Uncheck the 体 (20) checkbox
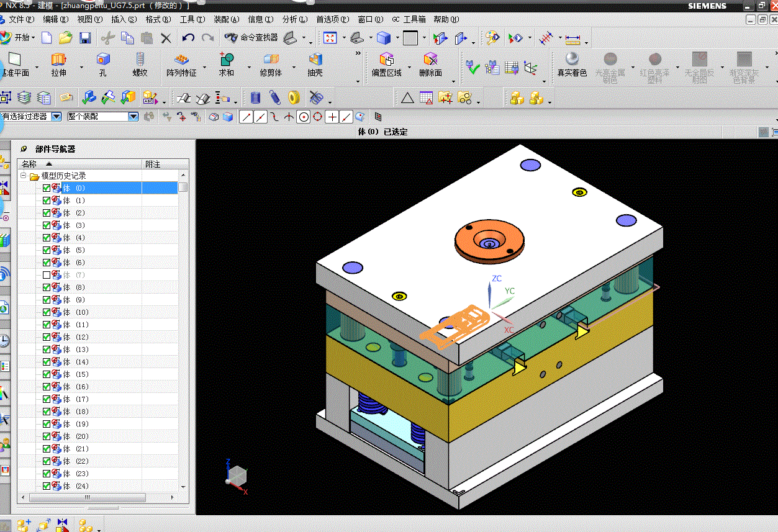778x532 pixels. [47, 436]
